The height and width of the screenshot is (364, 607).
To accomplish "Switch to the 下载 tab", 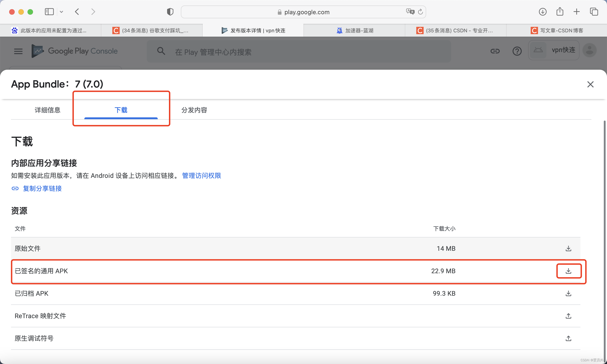I will [x=121, y=110].
